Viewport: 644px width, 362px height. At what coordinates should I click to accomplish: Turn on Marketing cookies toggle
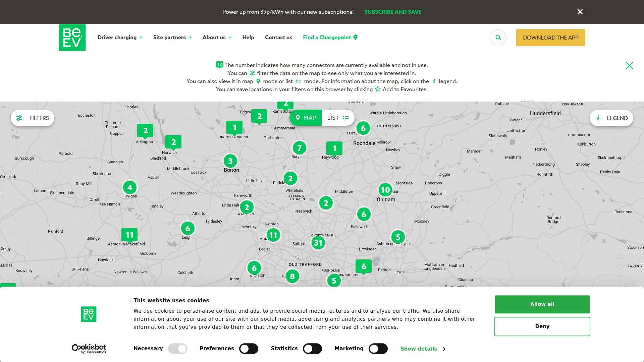tap(378, 349)
